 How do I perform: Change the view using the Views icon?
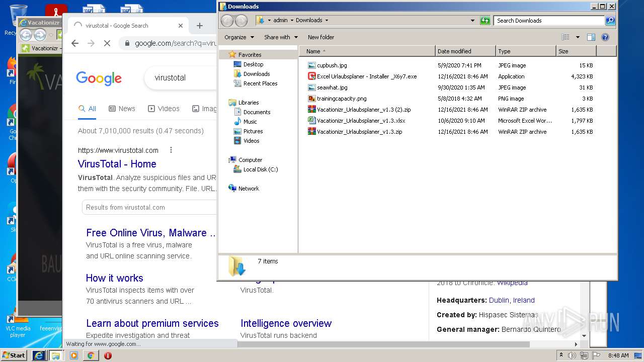click(566, 37)
